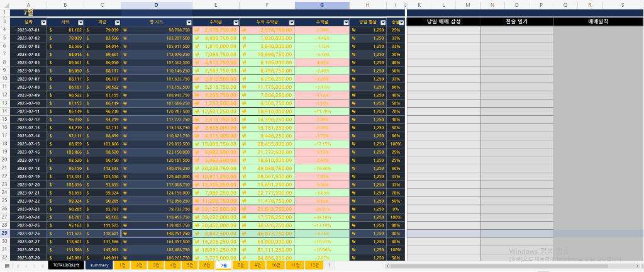The width and height of the screenshot is (644, 272).
Task: Click the macro record icon at bottom left
Action: 6,266
